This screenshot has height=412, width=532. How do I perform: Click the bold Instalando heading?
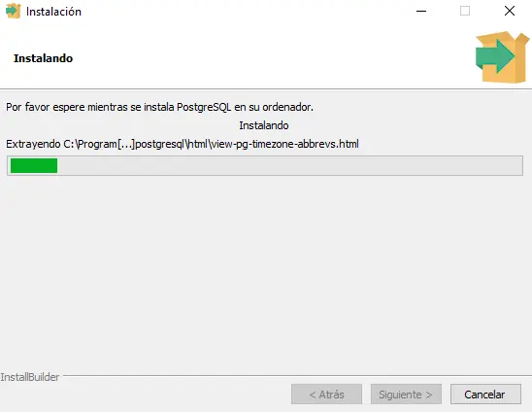pyautogui.click(x=43, y=58)
